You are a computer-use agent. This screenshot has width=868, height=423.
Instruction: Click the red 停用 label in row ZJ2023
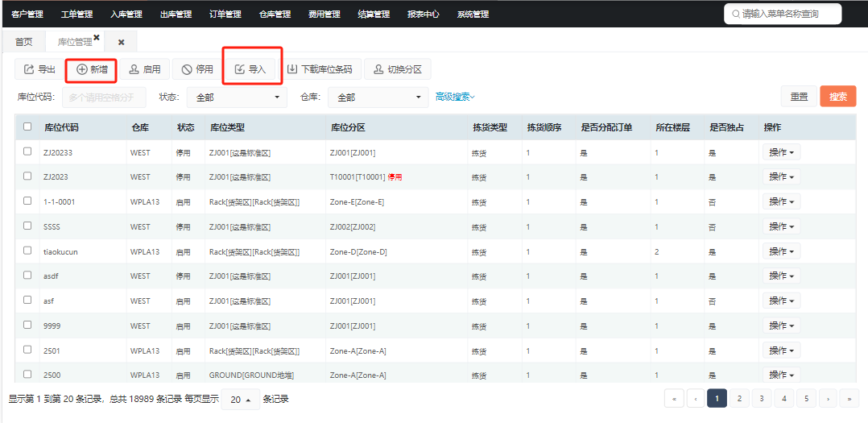(395, 177)
